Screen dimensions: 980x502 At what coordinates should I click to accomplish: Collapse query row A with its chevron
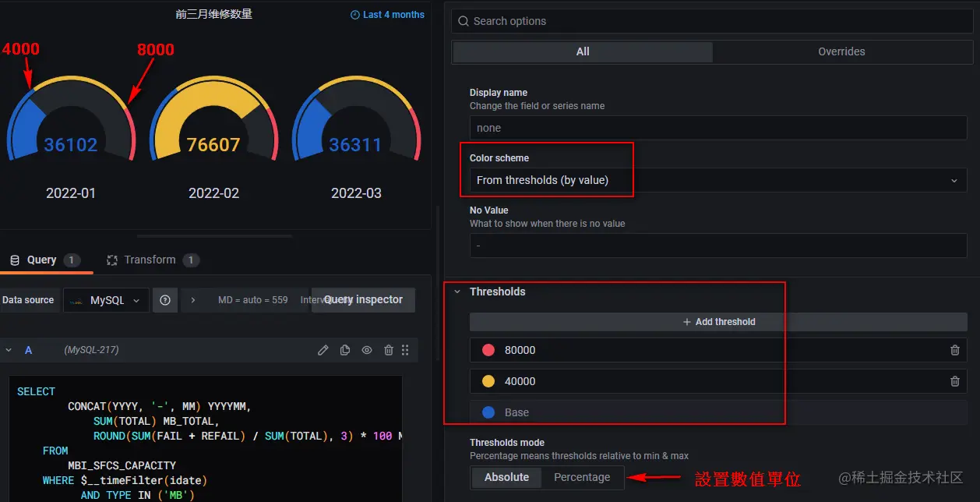pyautogui.click(x=9, y=350)
